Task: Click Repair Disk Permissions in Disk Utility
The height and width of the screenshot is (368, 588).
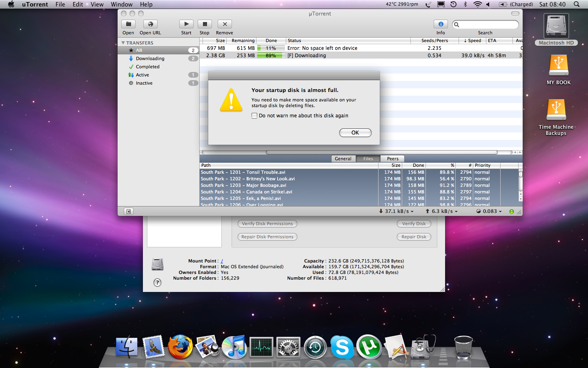Action: coord(267,237)
